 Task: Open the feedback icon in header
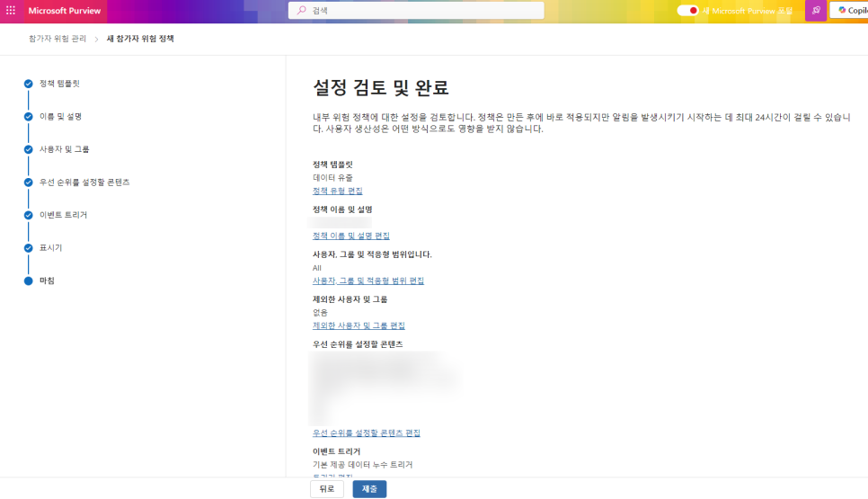815,11
